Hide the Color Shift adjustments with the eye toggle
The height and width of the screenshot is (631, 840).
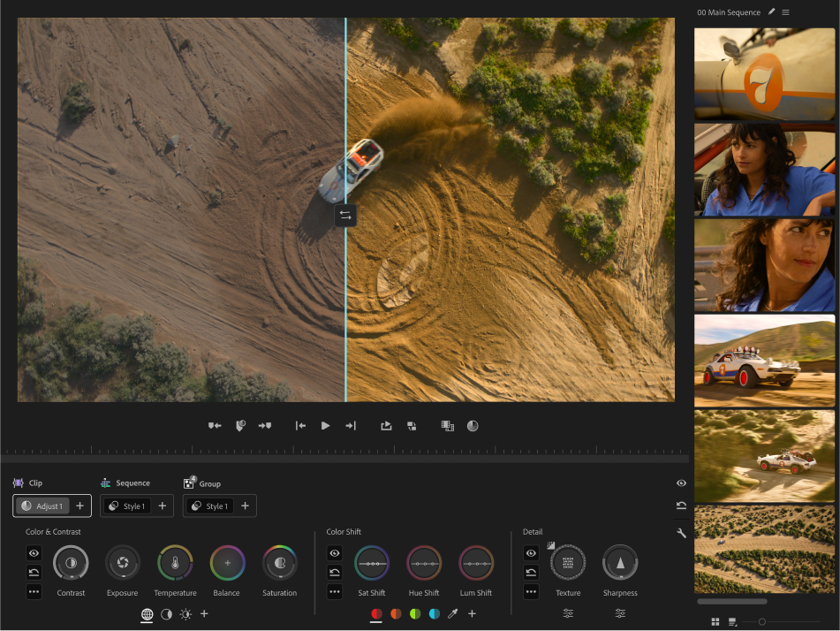(335, 552)
